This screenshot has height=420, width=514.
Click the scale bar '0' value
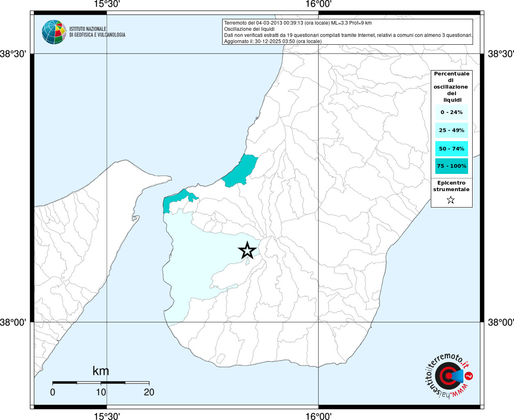52,392
